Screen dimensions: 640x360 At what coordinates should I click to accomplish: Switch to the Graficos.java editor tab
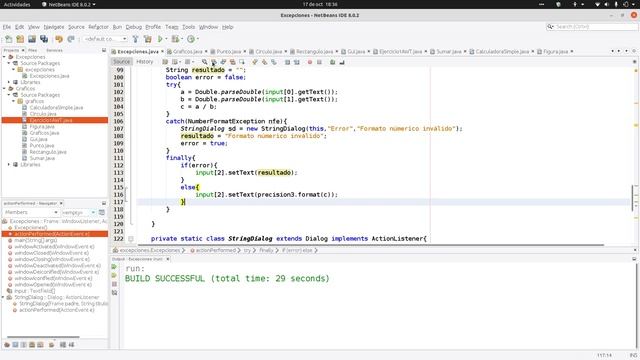click(187, 51)
